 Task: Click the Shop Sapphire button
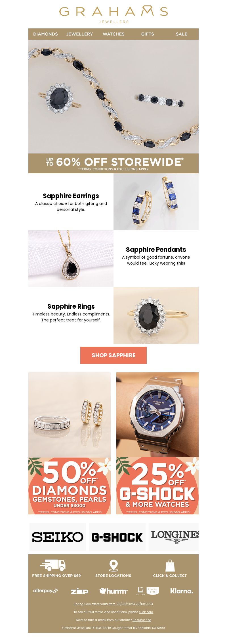tap(113, 355)
